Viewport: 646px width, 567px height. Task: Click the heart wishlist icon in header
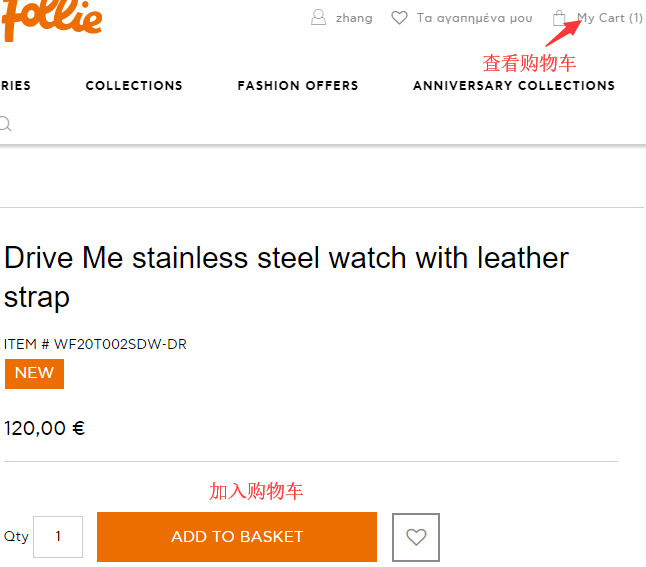[399, 18]
